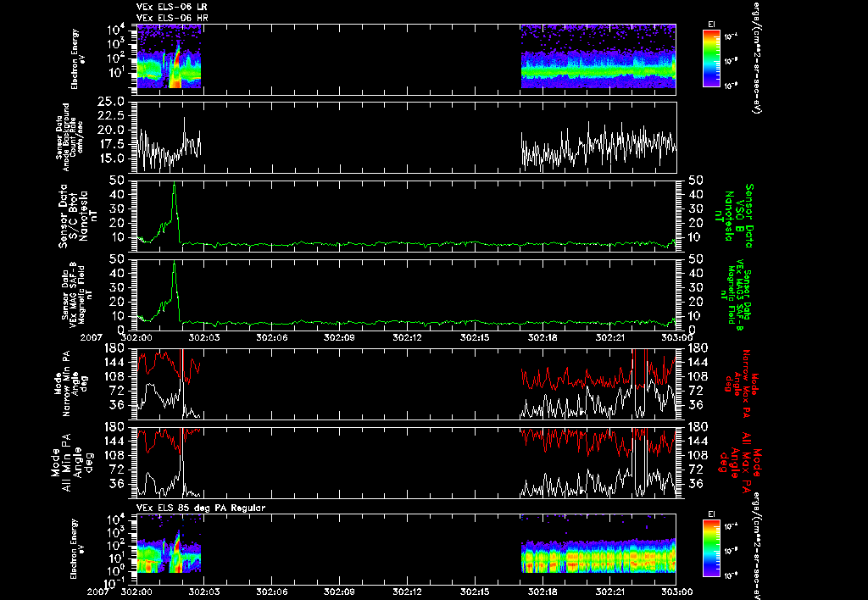Select the red "All Max PA Angle" label
868x600 pixels.
(741, 461)
